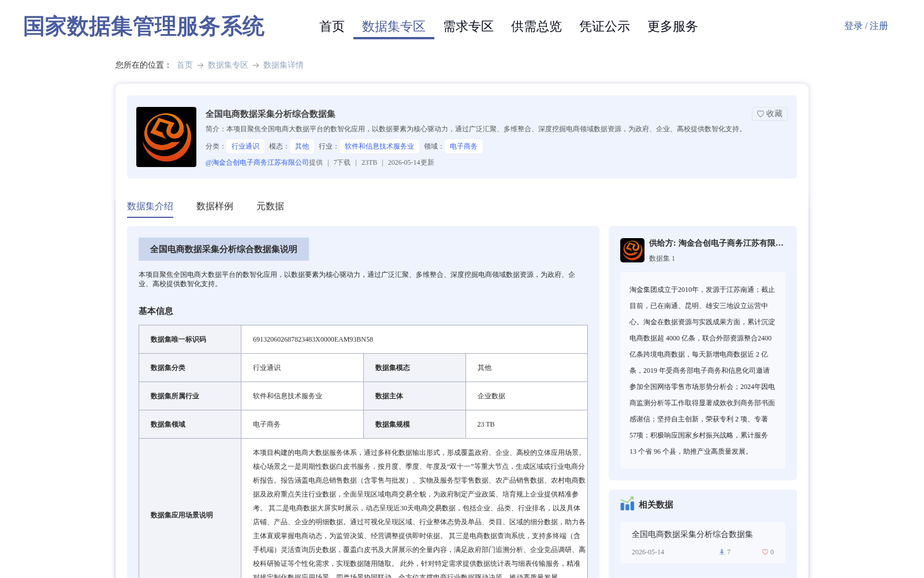Image resolution: width=924 pixels, height=578 pixels.
Task: Click the 登录 / 注册 link
Action: point(866,26)
